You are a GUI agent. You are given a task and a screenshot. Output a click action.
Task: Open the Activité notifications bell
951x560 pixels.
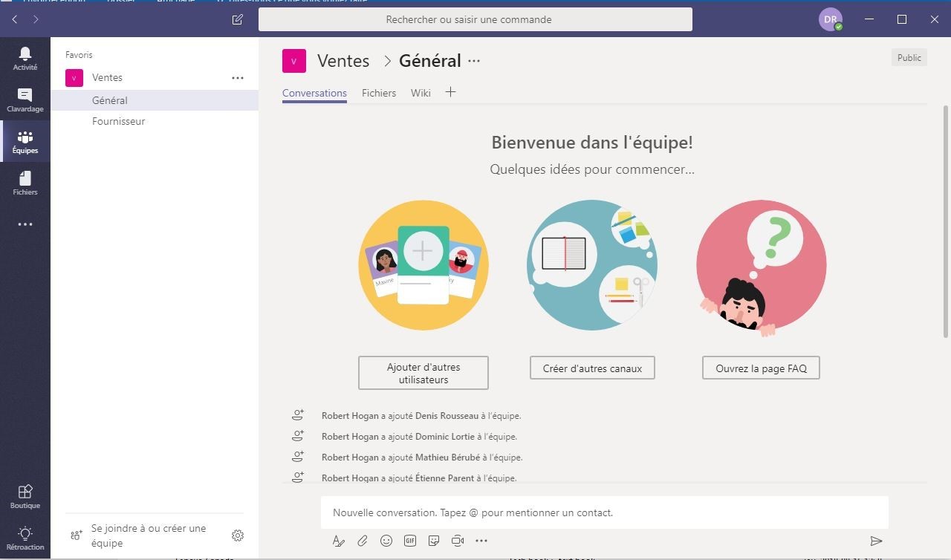[x=25, y=58]
